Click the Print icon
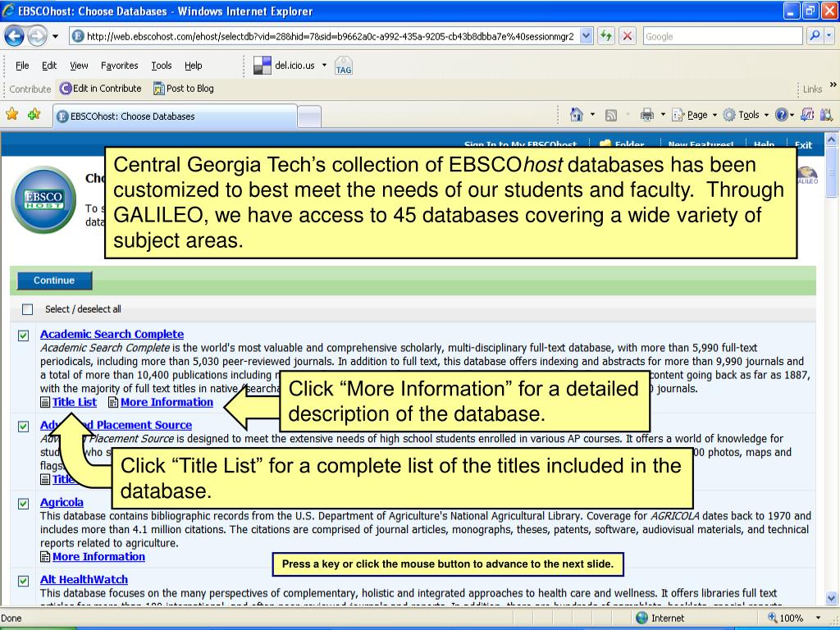 (647, 115)
